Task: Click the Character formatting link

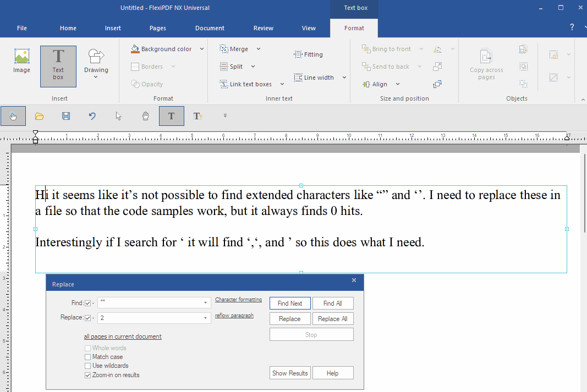Action: coord(238,300)
